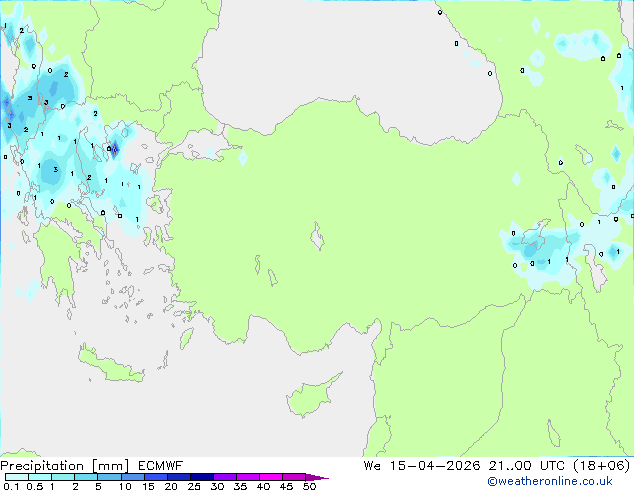The height and width of the screenshot is (490, 634).
Task: Click the island of Crete on map
Action: [110, 365]
